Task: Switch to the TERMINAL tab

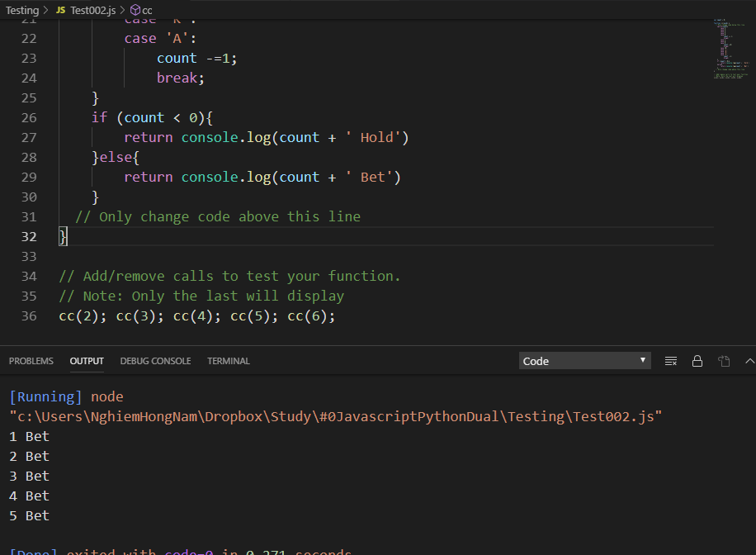Action: (x=228, y=361)
